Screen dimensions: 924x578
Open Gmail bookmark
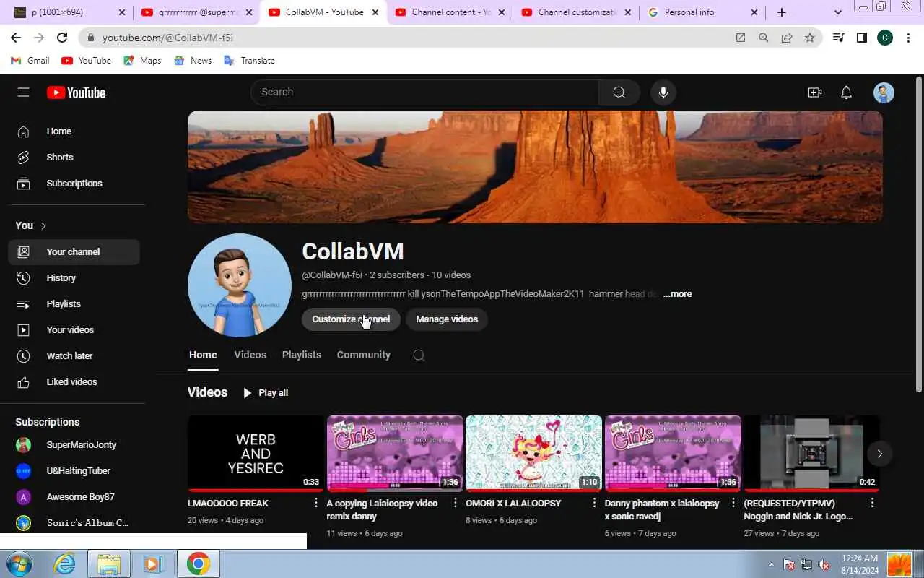pyautogui.click(x=30, y=61)
